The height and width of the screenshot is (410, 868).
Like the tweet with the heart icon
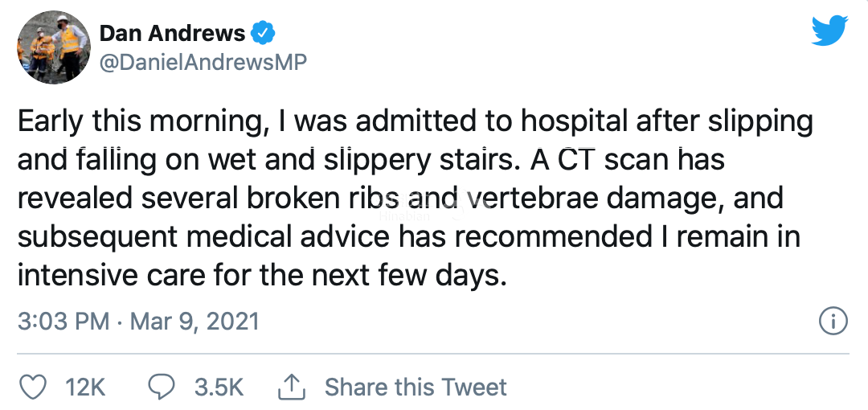click(33, 387)
